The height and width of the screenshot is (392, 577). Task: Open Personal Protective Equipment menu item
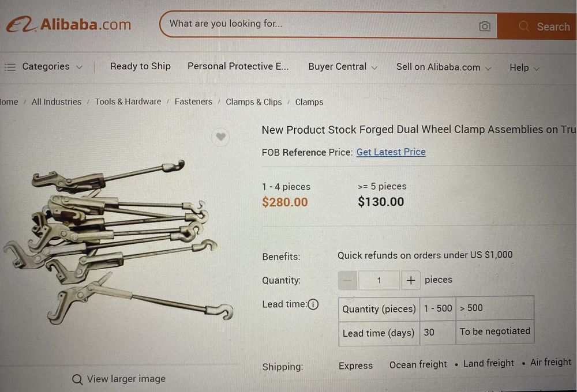[x=238, y=66]
